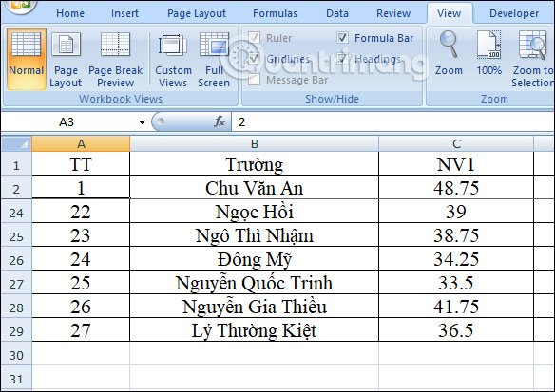The width and height of the screenshot is (555, 392).
Task: Toggle the Gridlines checkbox
Action: click(254, 59)
